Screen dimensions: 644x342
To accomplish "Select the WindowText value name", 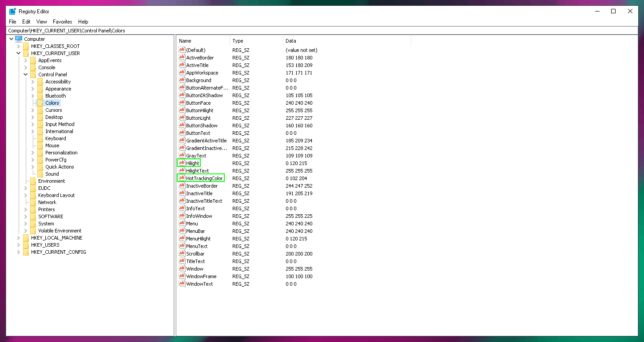I will pyautogui.click(x=199, y=284).
